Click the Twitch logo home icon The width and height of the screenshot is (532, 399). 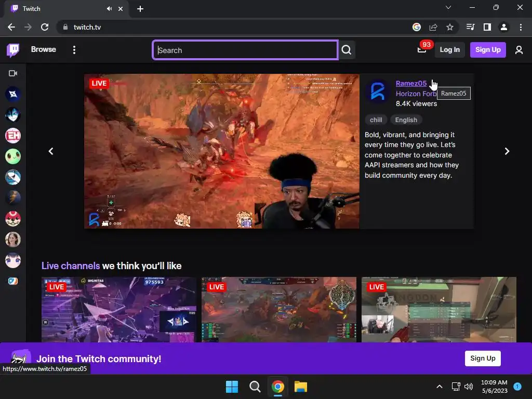point(13,50)
